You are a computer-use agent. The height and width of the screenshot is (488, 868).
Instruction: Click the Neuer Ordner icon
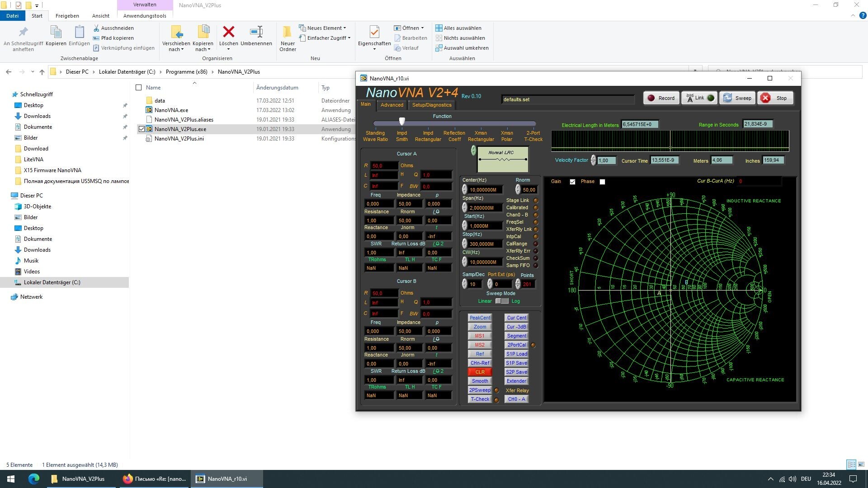(287, 32)
